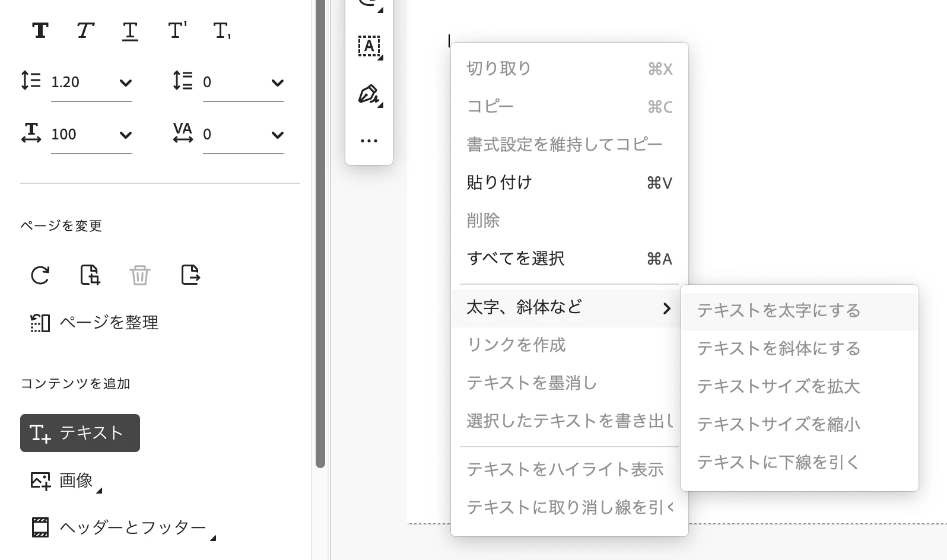The image size is (947, 560).
Task: Choose テキストを太字にする in submenu
Action: click(x=800, y=311)
